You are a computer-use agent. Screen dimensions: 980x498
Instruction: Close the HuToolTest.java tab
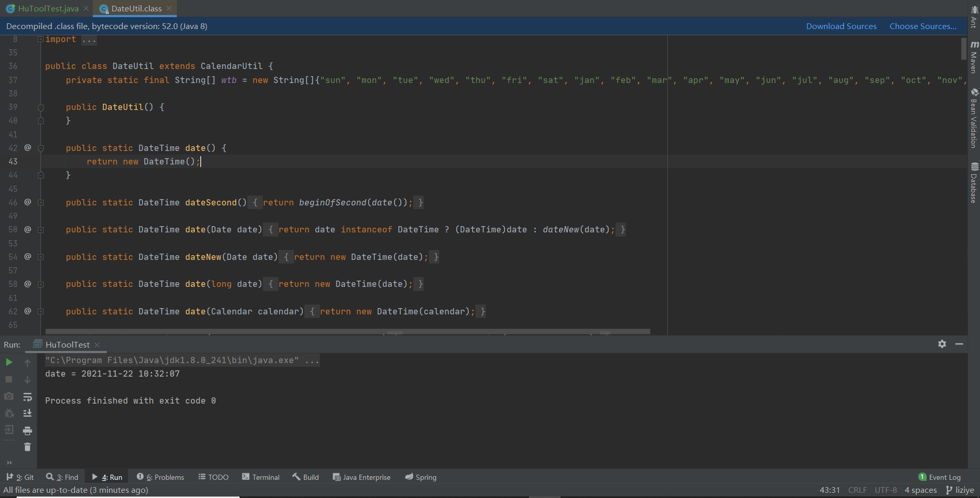click(86, 8)
